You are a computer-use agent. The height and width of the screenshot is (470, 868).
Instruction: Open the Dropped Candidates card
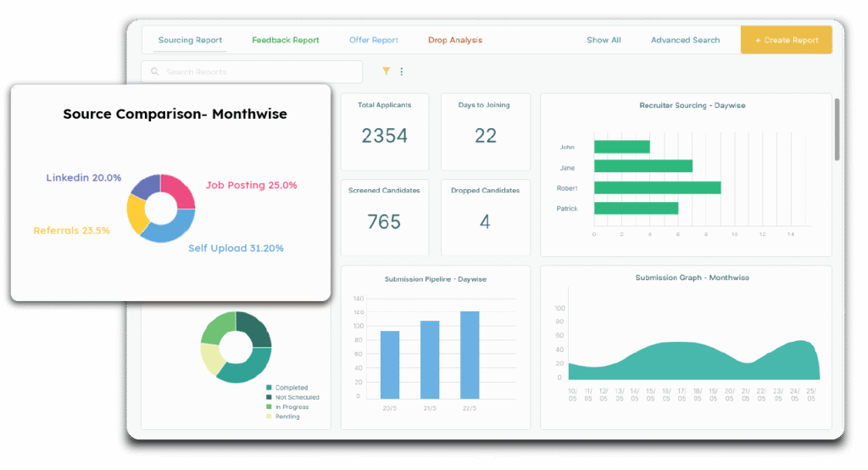coord(486,218)
